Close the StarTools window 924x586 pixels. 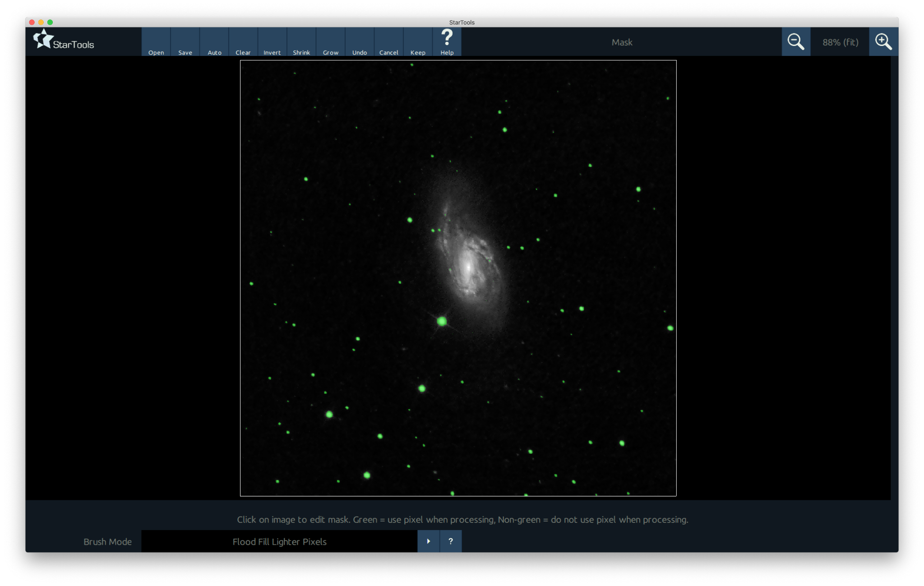pyautogui.click(x=32, y=22)
